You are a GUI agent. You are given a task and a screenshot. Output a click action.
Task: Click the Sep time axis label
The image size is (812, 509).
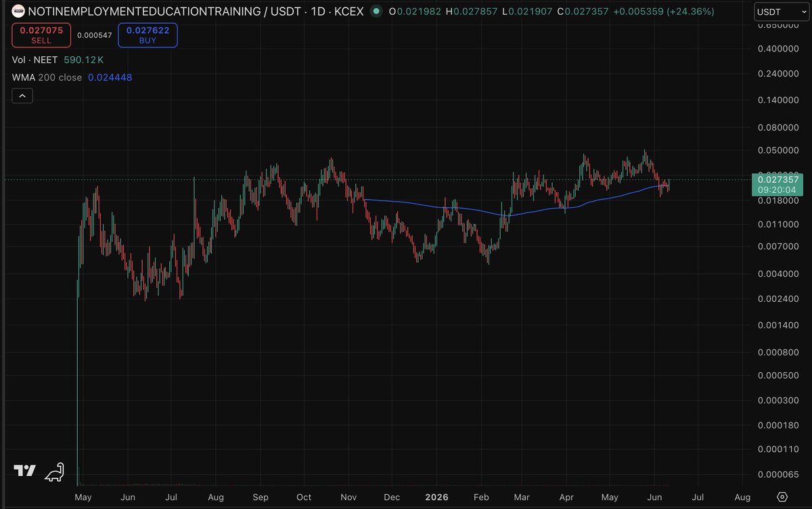[x=260, y=497]
